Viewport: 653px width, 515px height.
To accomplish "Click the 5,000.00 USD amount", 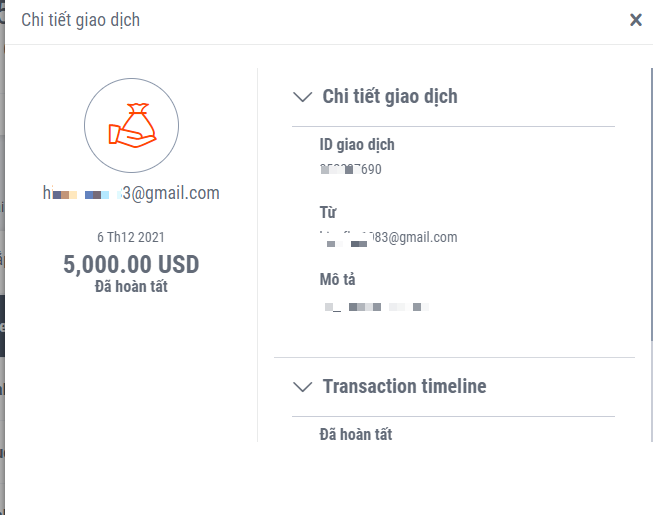I will 131,265.
